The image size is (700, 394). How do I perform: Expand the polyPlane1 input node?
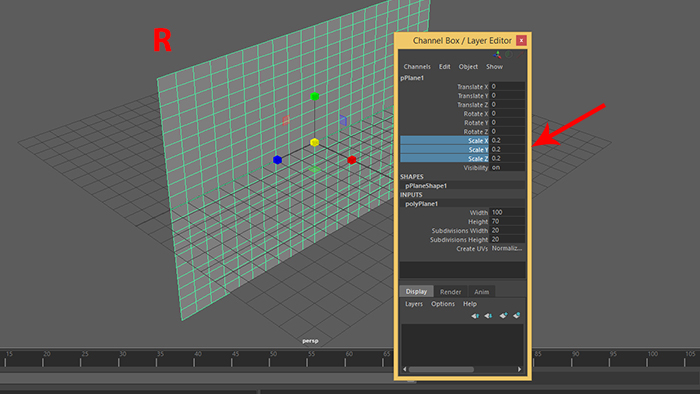tap(421, 203)
